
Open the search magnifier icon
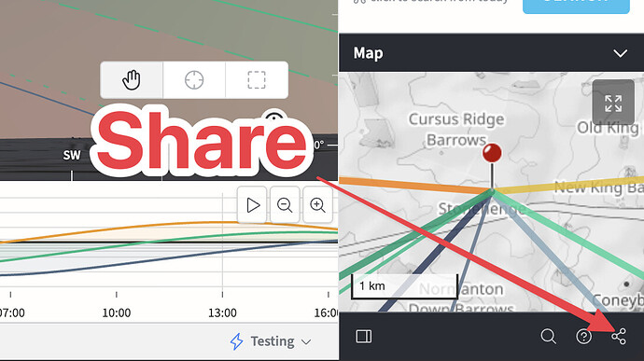click(548, 337)
